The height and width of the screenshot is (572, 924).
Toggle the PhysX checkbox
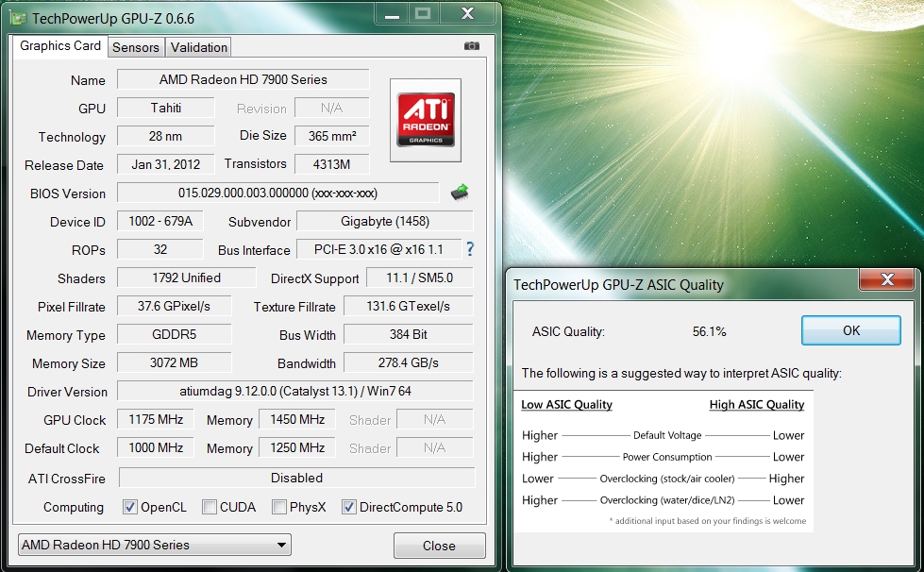pos(279,507)
